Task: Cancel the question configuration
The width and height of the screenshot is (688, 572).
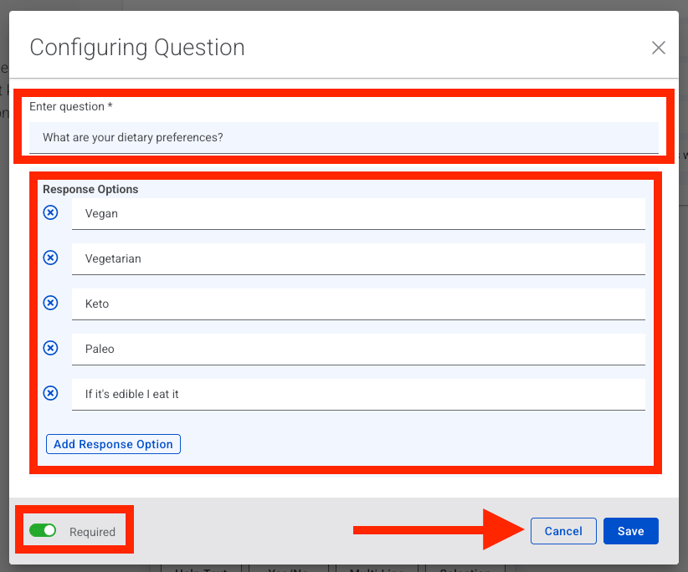Action: (563, 531)
